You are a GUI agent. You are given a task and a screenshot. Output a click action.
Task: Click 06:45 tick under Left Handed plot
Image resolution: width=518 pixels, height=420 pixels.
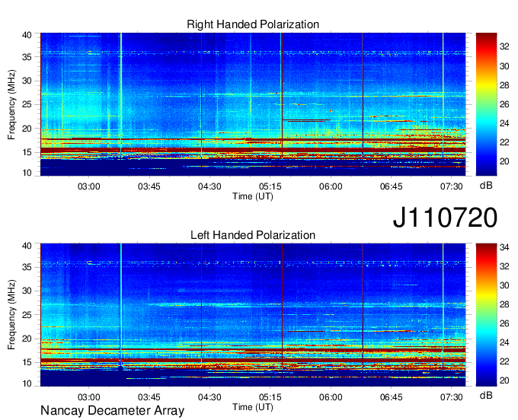(x=391, y=396)
